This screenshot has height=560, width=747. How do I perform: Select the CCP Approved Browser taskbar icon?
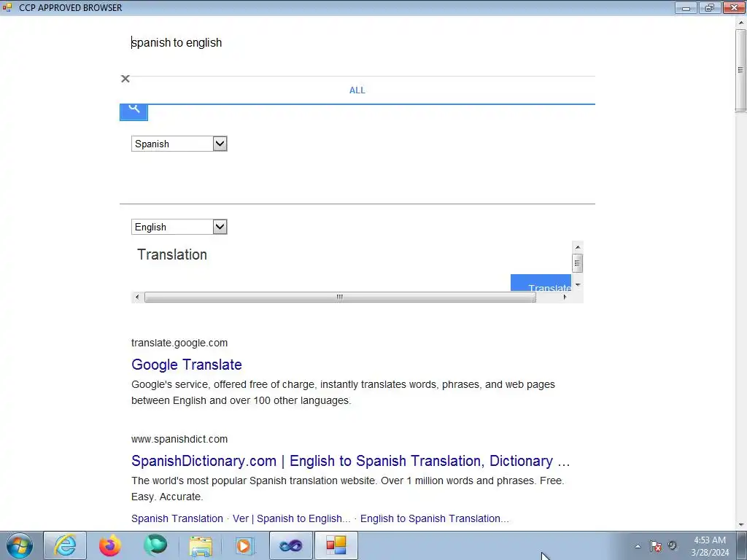pyautogui.click(x=336, y=545)
